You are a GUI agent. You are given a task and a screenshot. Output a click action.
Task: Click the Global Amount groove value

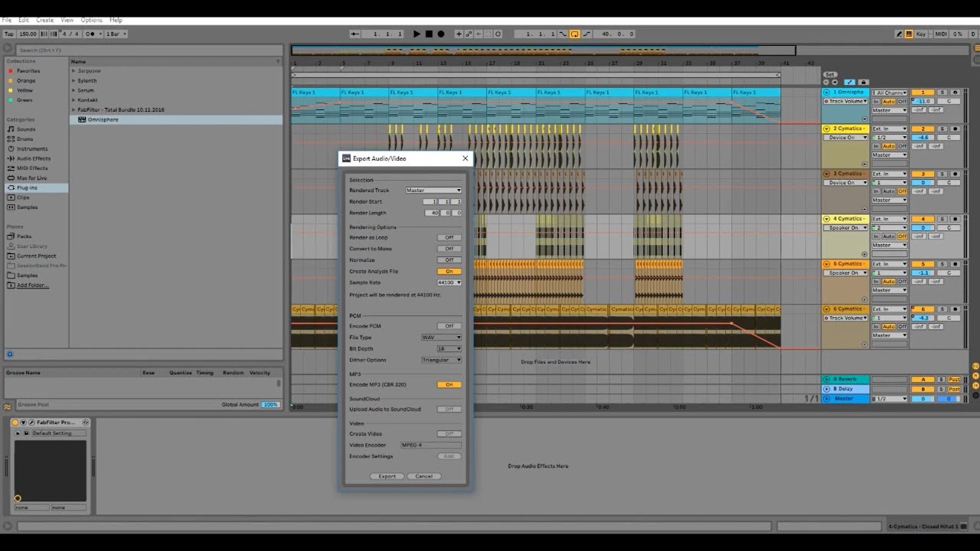point(270,404)
